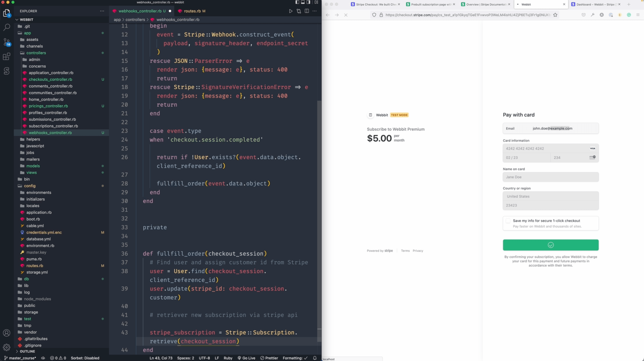Open the Explorer view in activity bar

pyautogui.click(x=7, y=13)
